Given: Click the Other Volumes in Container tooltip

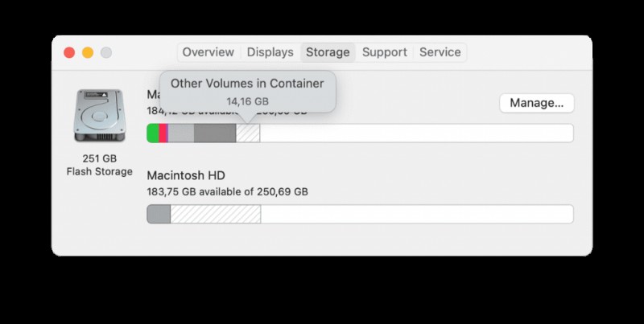Looking at the screenshot, I should pyautogui.click(x=247, y=91).
